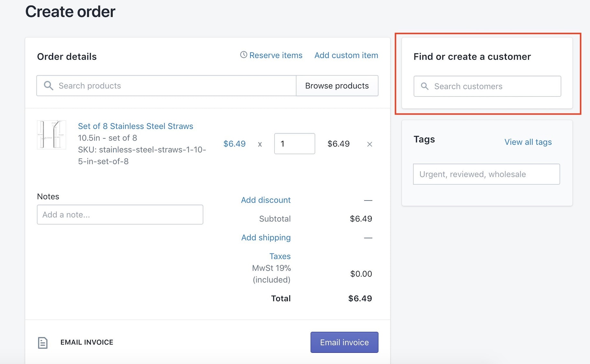Click the quantity field showing 1
The height and width of the screenshot is (364, 590).
pyautogui.click(x=294, y=144)
